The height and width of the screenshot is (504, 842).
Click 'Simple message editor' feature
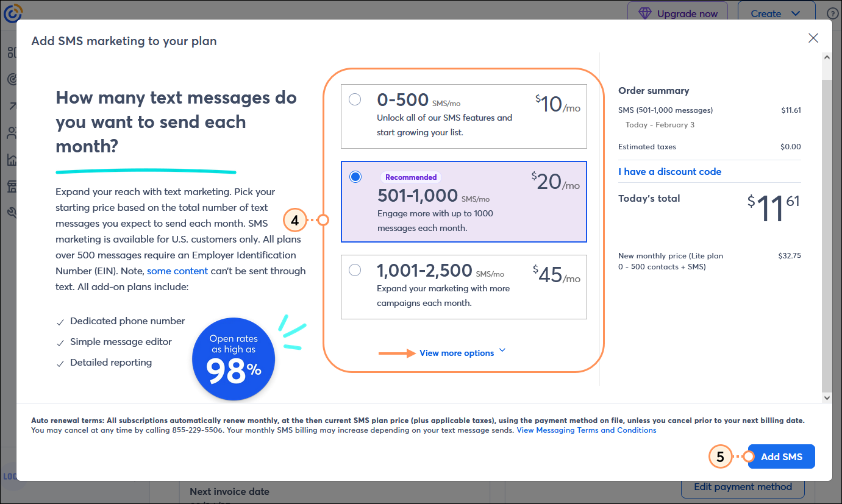pos(121,342)
